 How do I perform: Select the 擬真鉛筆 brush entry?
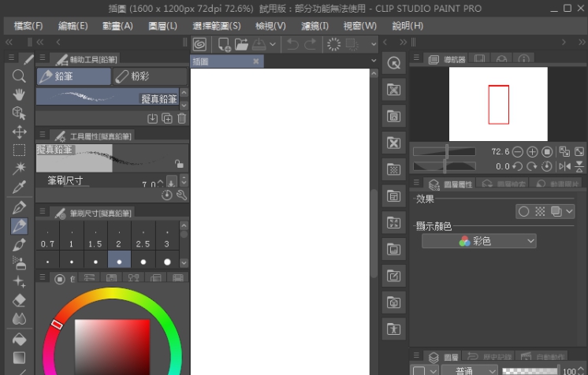point(107,96)
